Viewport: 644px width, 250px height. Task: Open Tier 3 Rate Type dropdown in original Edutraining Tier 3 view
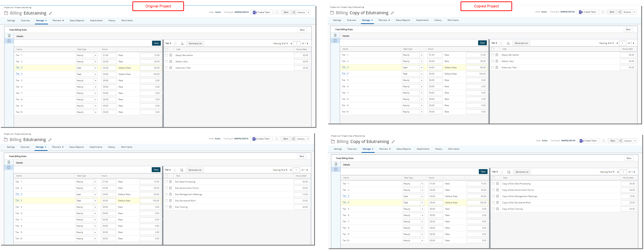click(x=96, y=68)
